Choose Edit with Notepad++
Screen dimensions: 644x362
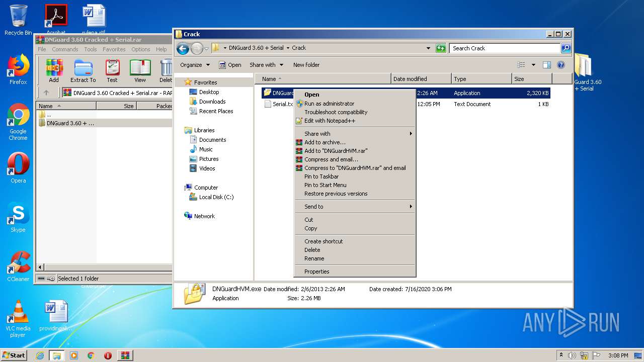pyautogui.click(x=355, y=121)
